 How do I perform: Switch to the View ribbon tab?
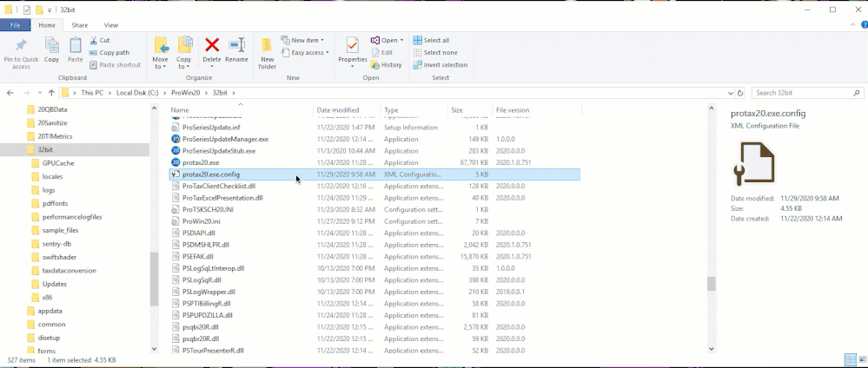(x=111, y=25)
